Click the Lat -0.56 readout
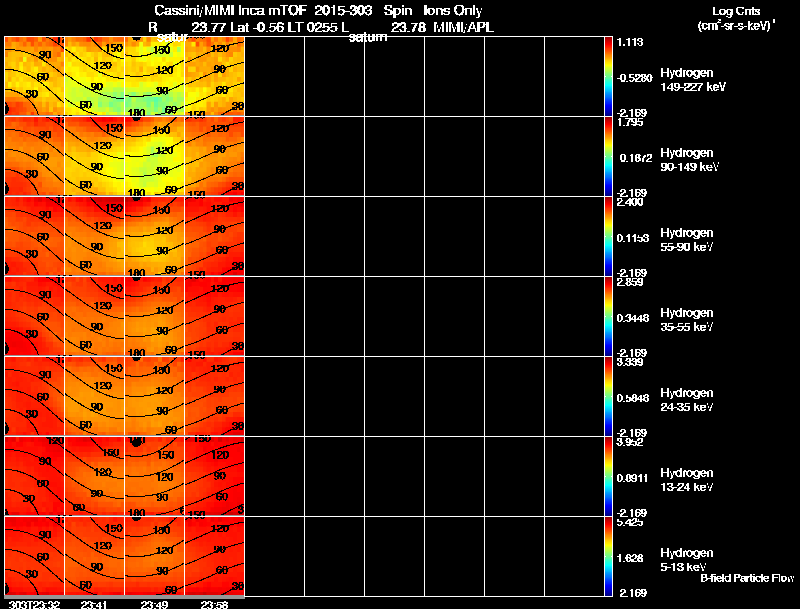Viewport: 800px width, 609px height. pos(257,27)
